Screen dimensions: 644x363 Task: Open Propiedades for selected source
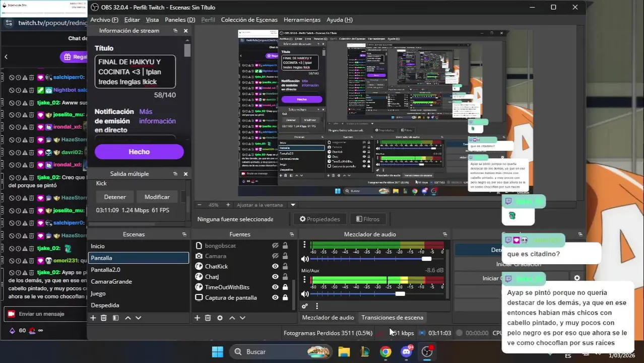[319, 219]
